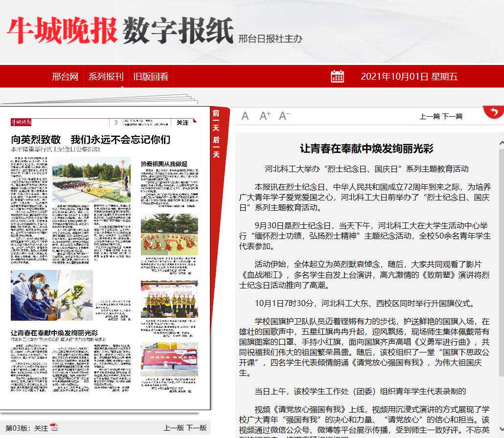Go to the next article 下一篇

point(453,116)
